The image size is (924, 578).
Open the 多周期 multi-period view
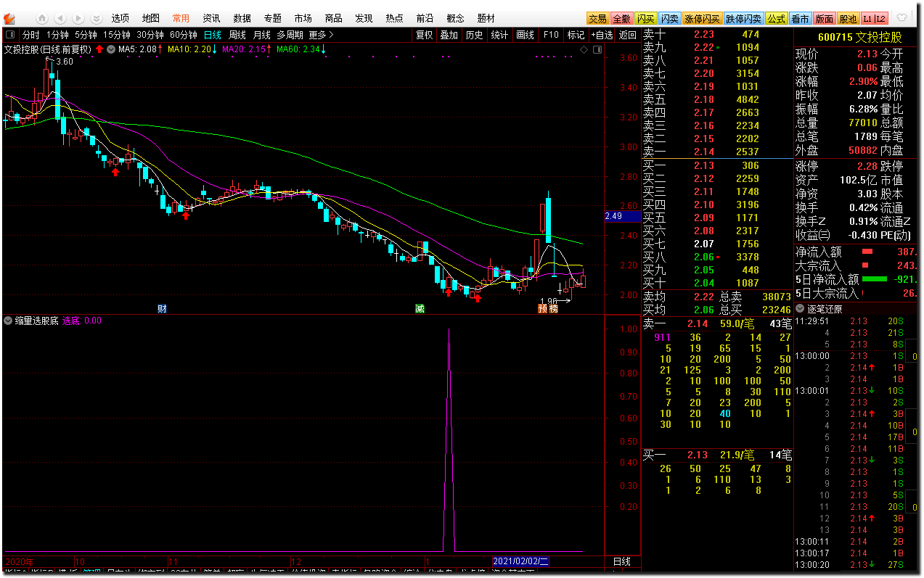point(290,34)
